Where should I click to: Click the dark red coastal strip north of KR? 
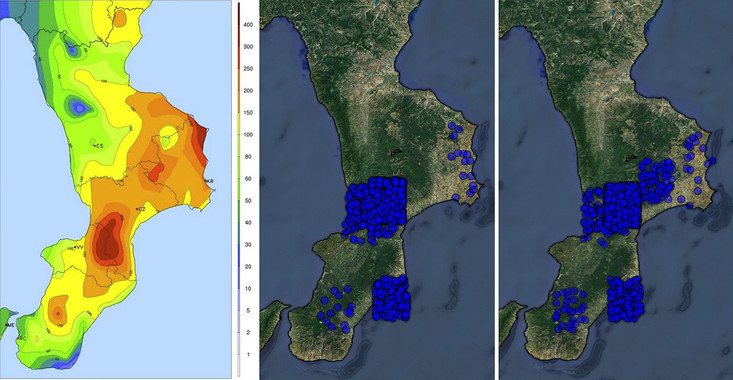pyautogui.click(x=201, y=140)
